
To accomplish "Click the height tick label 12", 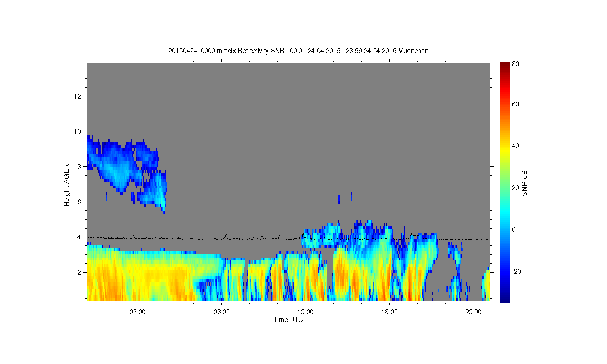I will point(78,96).
